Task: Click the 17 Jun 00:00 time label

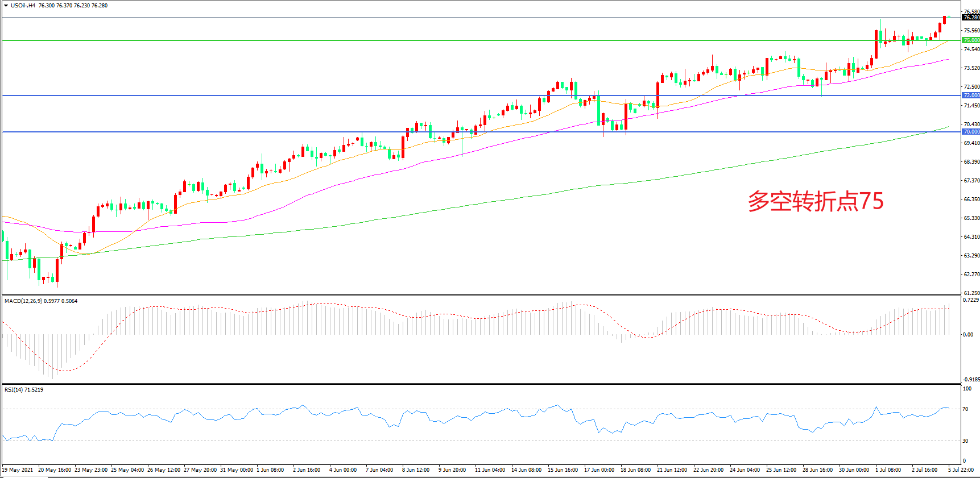Action: click(x=599, y=470)
